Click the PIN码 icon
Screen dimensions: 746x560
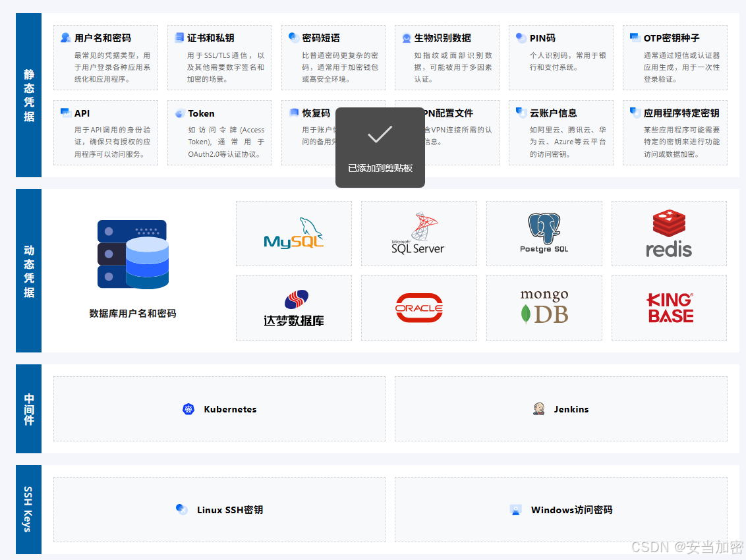521,38
